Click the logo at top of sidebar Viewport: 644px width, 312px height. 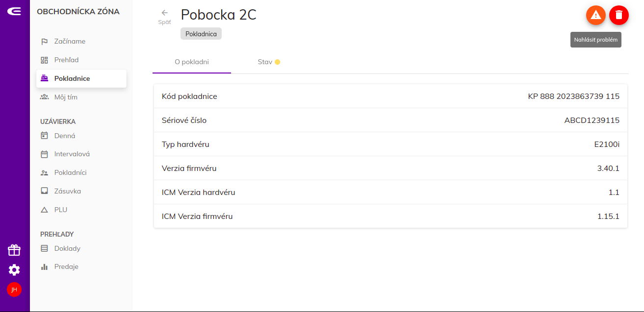click(x=14, y=11)
